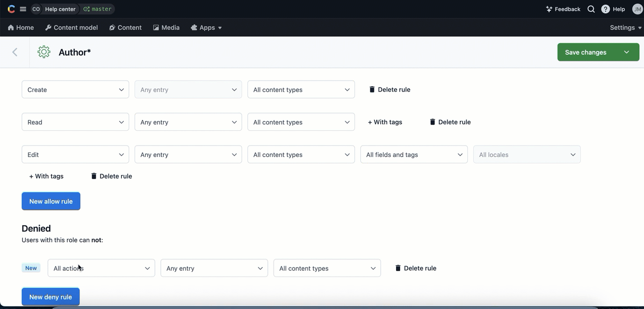Screen dimensions: 644x309
Task: Open the Content tab
Action: 126,28
